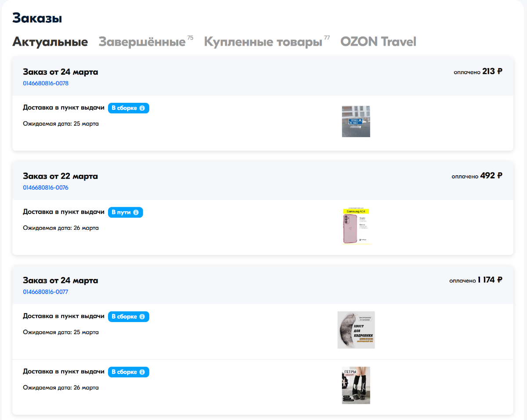Switch to the Актуальные tab
Screen dimensions: 527x420
50,42
